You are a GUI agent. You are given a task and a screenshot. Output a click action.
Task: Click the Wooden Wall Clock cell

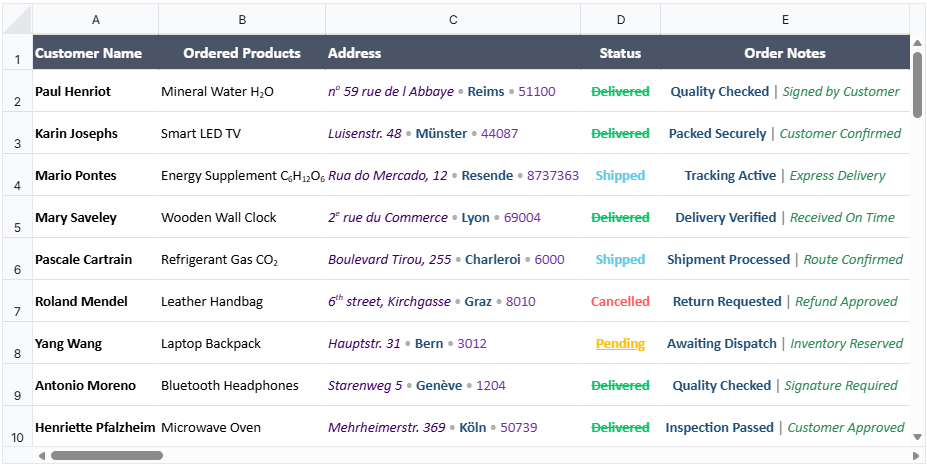click(242, 217)
